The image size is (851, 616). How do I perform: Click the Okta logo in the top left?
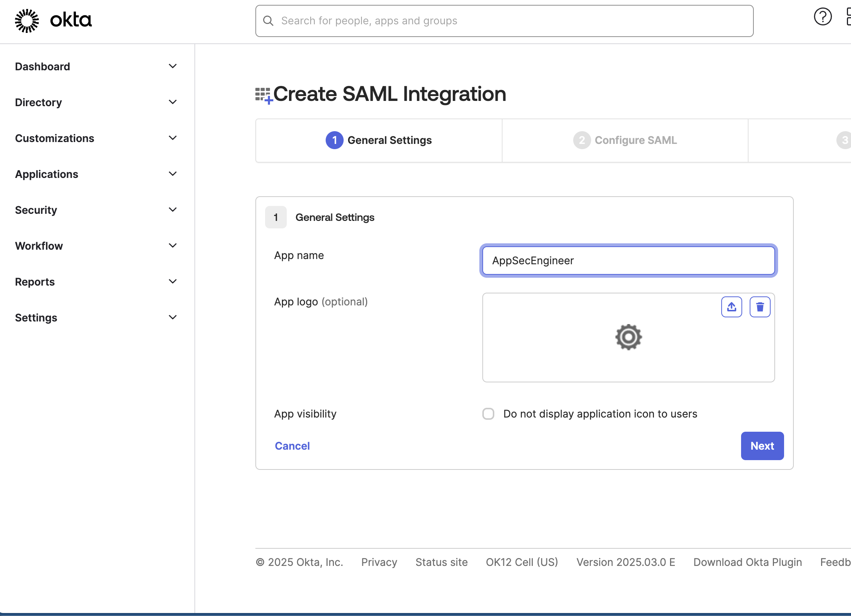52,20
